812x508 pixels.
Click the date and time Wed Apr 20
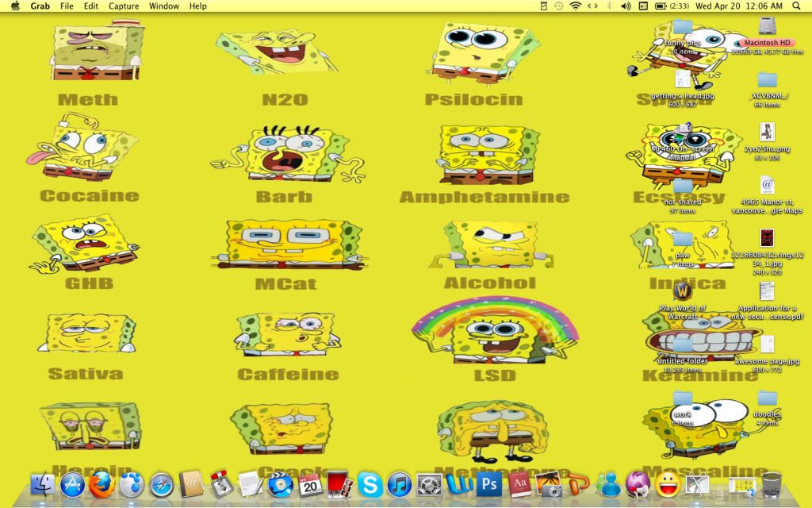point(739,6)
